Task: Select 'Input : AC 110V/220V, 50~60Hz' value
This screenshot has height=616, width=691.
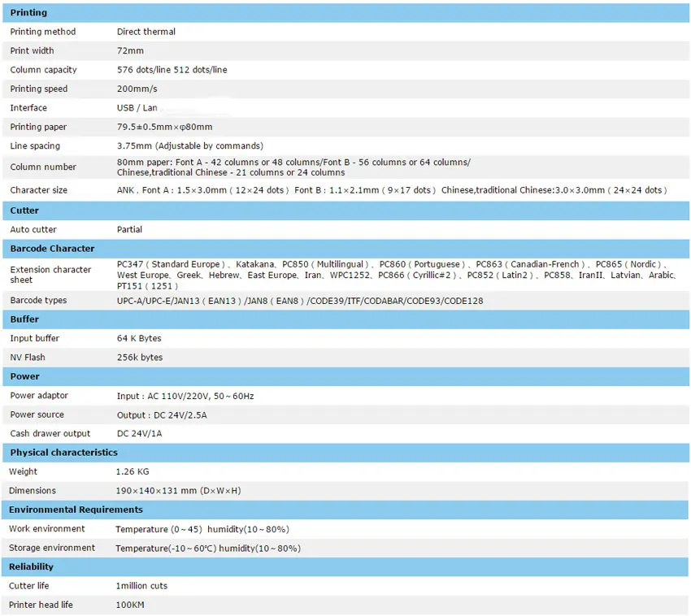Action: pyautogui.click(x=185, y=396)
